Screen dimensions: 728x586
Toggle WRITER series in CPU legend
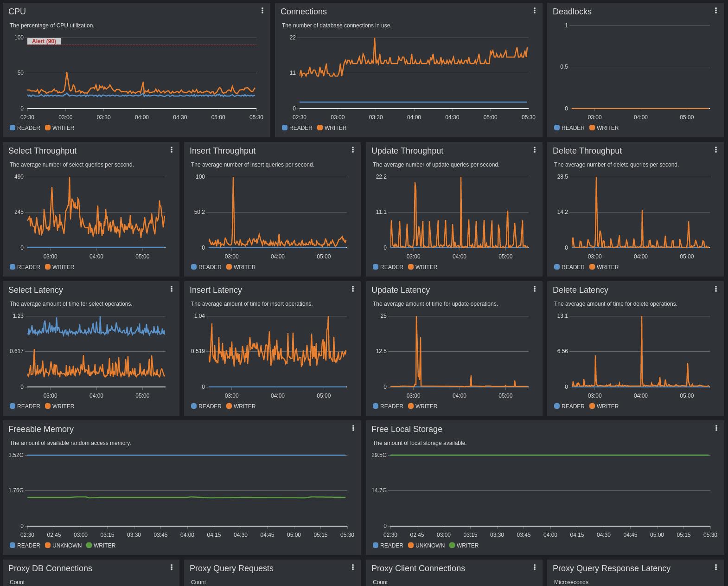[x=60, y=128]
